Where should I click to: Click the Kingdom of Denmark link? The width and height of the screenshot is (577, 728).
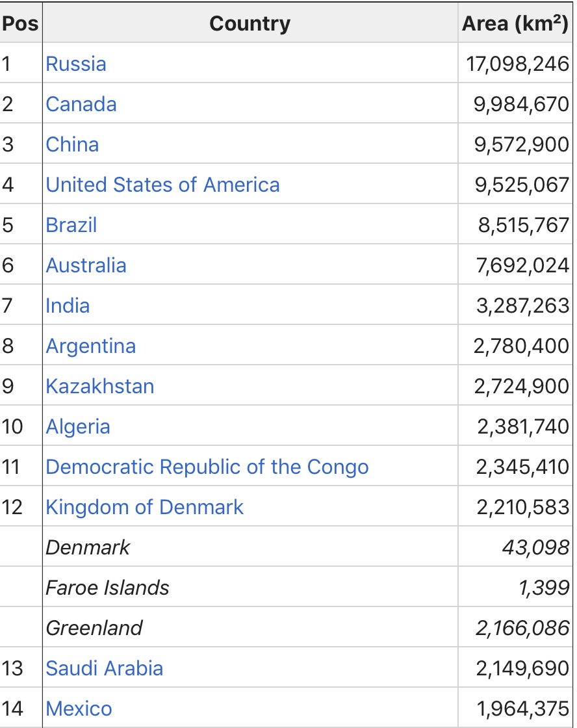pyautogui.click(x=144, y=508)
